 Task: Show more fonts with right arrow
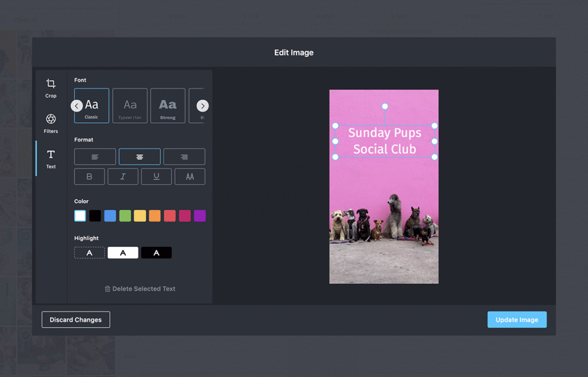(203, 106)
